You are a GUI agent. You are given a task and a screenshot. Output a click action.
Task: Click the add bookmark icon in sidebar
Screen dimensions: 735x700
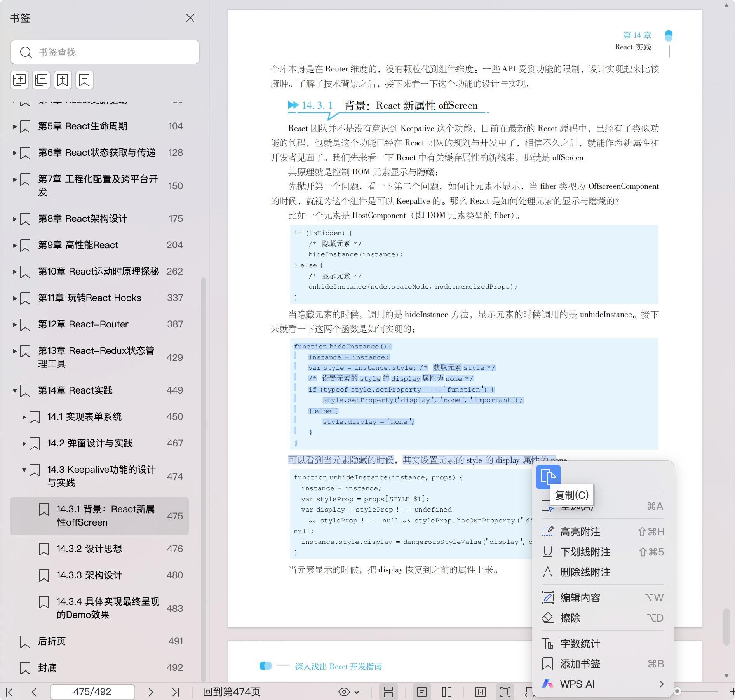(63, 80)
